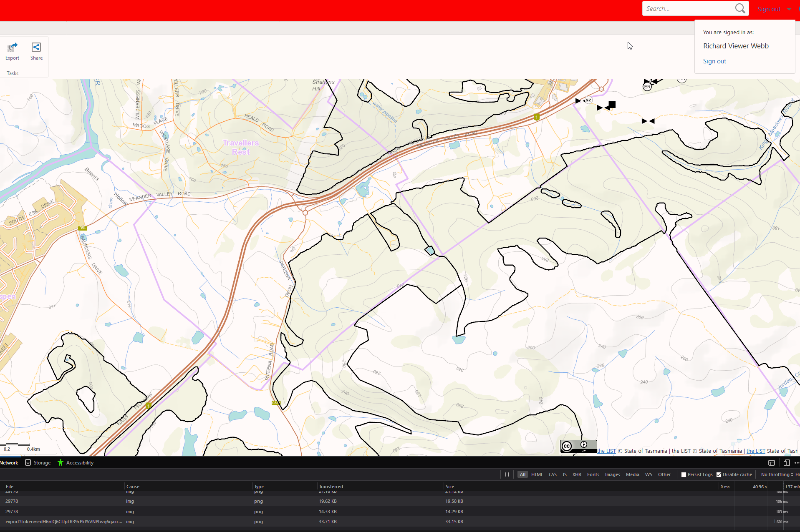Click the Accessibility panel icon

coord(61,462)
